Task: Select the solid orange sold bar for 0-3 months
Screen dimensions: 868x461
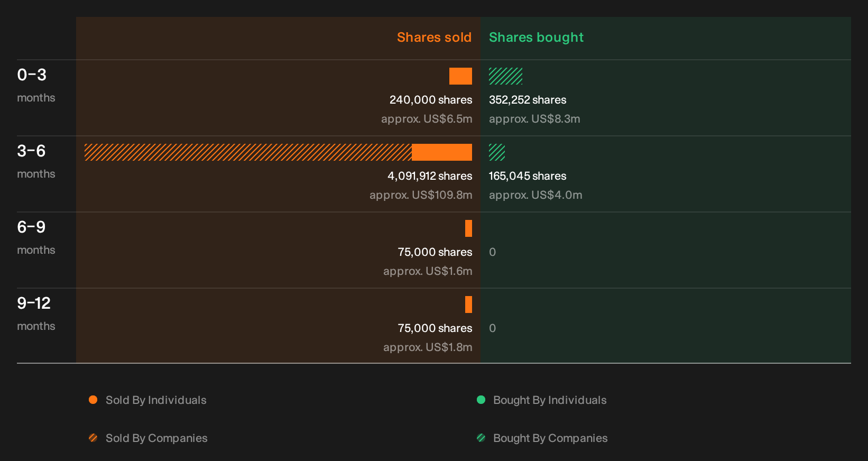Action: 460,76
